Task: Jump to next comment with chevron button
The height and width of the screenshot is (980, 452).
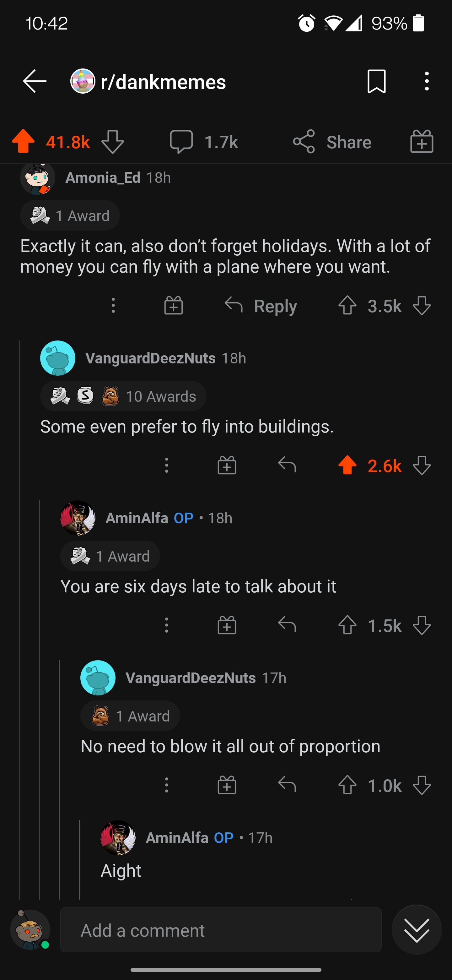Action: point(417,929)
